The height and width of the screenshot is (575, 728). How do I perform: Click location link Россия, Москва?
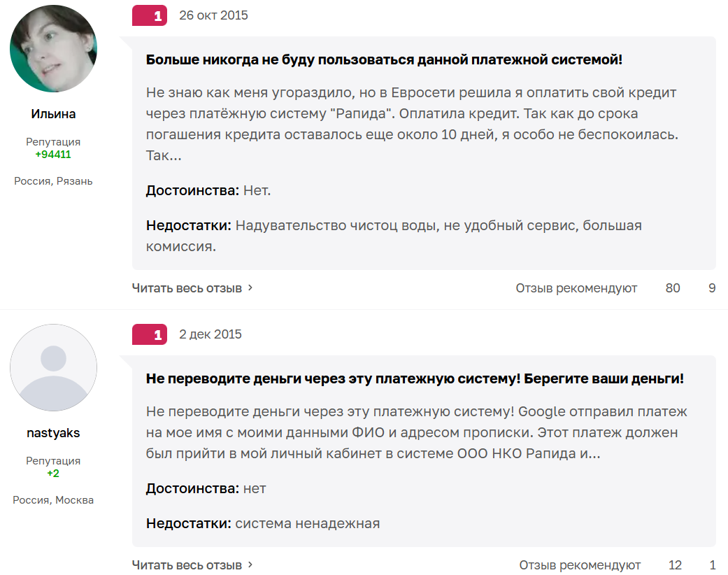point(53,499)
